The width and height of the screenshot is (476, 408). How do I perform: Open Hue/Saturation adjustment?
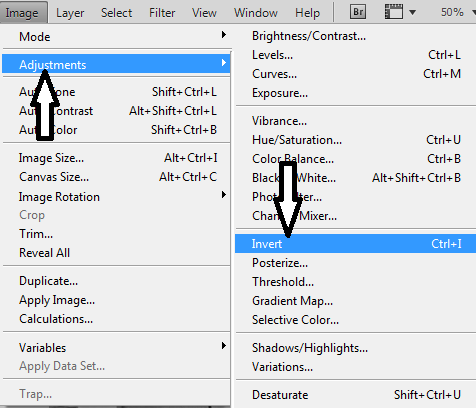355,140
